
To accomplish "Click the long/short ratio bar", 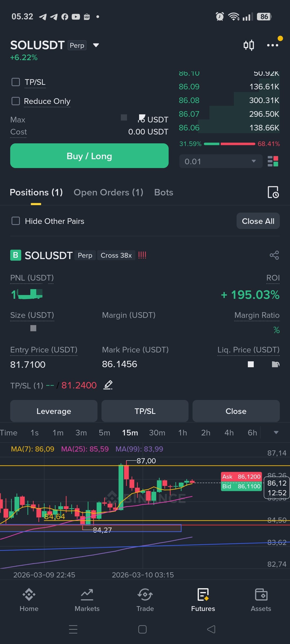I will click(x=229, y=144).
